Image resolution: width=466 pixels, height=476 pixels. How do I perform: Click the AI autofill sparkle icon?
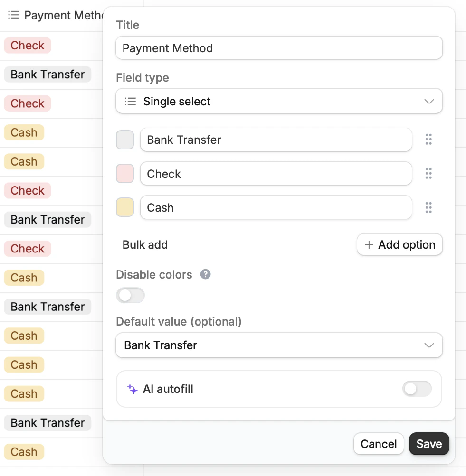(x=132, y=389)
